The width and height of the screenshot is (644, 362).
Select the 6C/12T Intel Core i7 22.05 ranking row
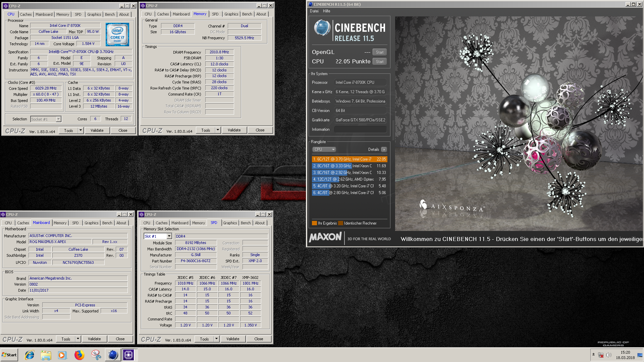(x=350, y=159)
